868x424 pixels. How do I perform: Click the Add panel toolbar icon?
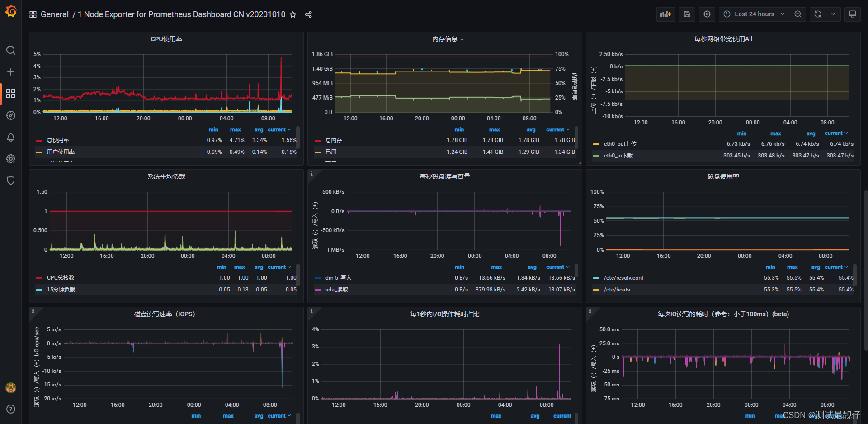click(666, 14)
